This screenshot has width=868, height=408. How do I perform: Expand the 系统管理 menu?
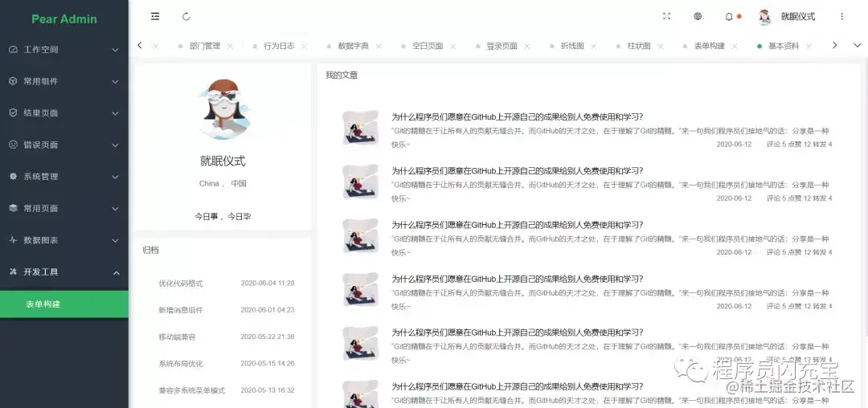115,177
